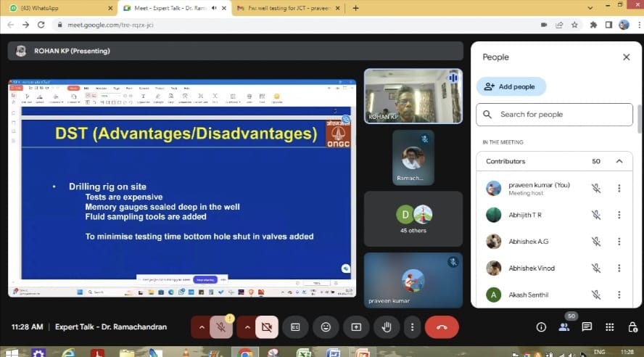Open the chat with everyone icon
This screenshot has width=644, height=357.
pyautogui.click(x=587, y=327)
